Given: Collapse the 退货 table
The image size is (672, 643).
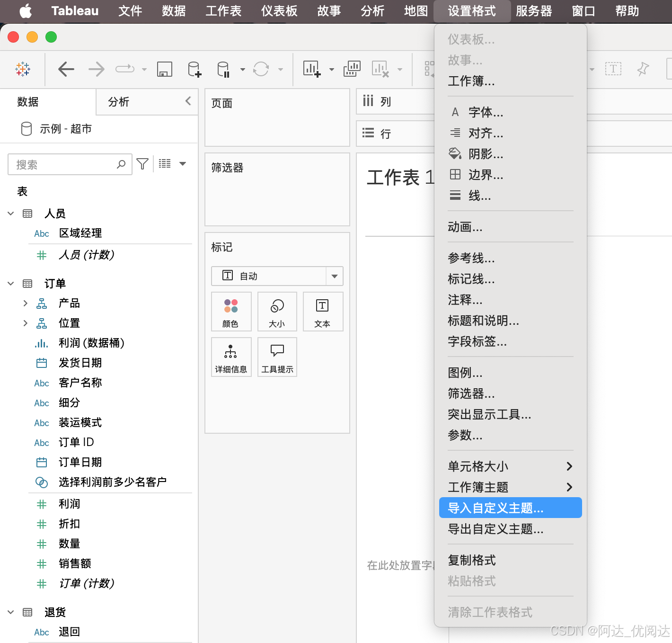Looking at the screenshot, I should tap(11, 612).
